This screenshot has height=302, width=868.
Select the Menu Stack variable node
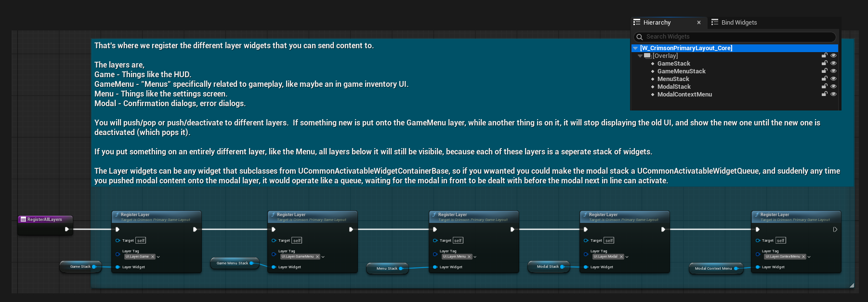tap(387, 269)
